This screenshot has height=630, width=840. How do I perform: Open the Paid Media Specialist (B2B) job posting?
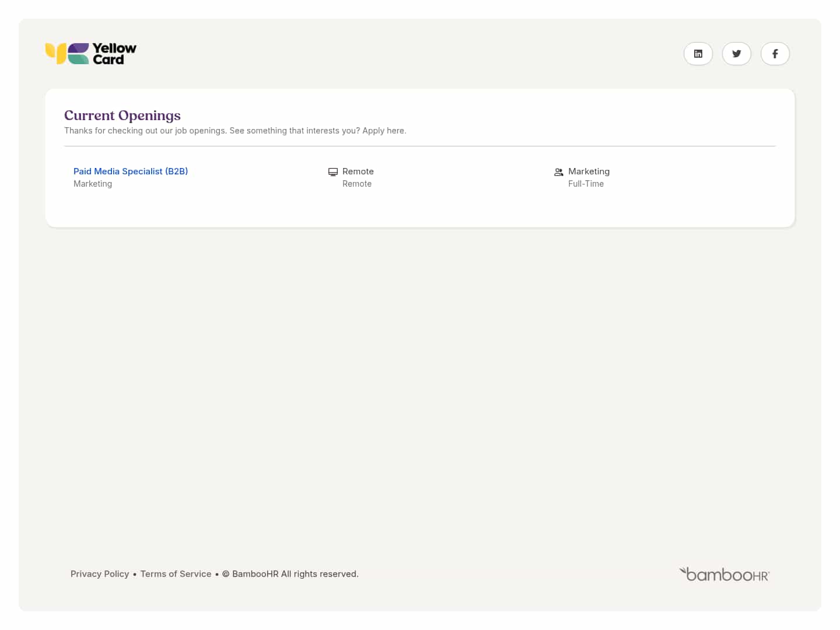131,171
